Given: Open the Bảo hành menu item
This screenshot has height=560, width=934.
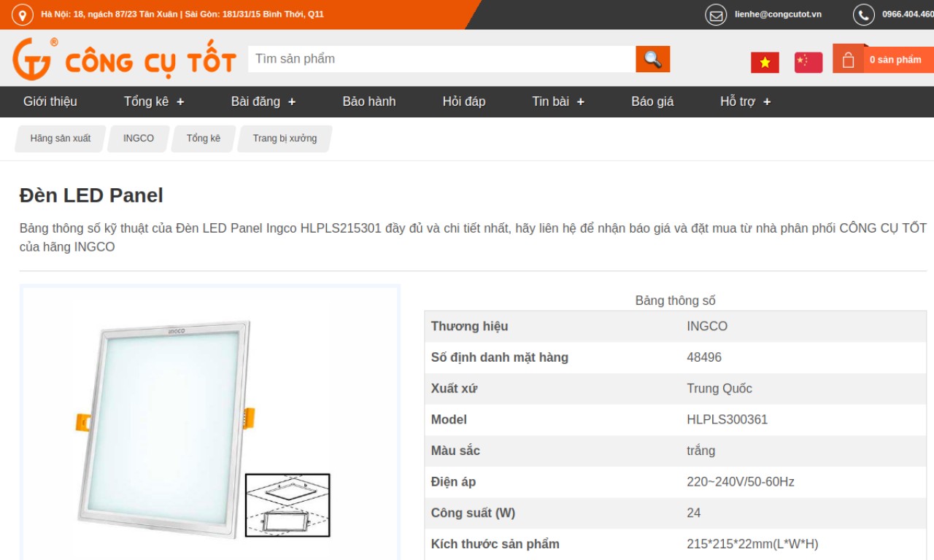Looking at the screenshot, I should (369, 101).
